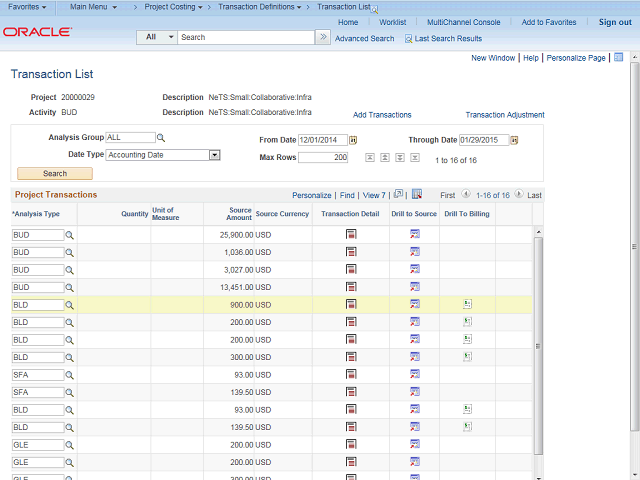This screenshot has height=480, width=640.
Task: Open the Transaction Adjustment link
Action: pos(505,115)
